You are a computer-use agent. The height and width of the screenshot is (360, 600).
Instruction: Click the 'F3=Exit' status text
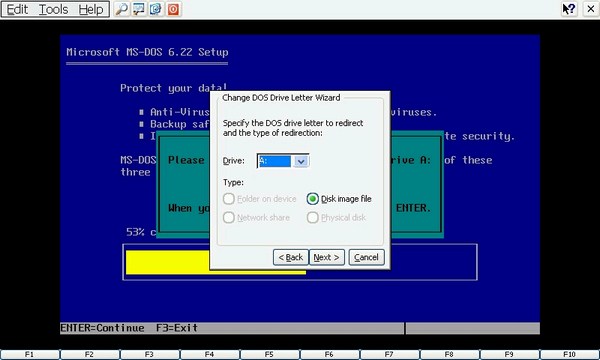(x=177, y=328)
